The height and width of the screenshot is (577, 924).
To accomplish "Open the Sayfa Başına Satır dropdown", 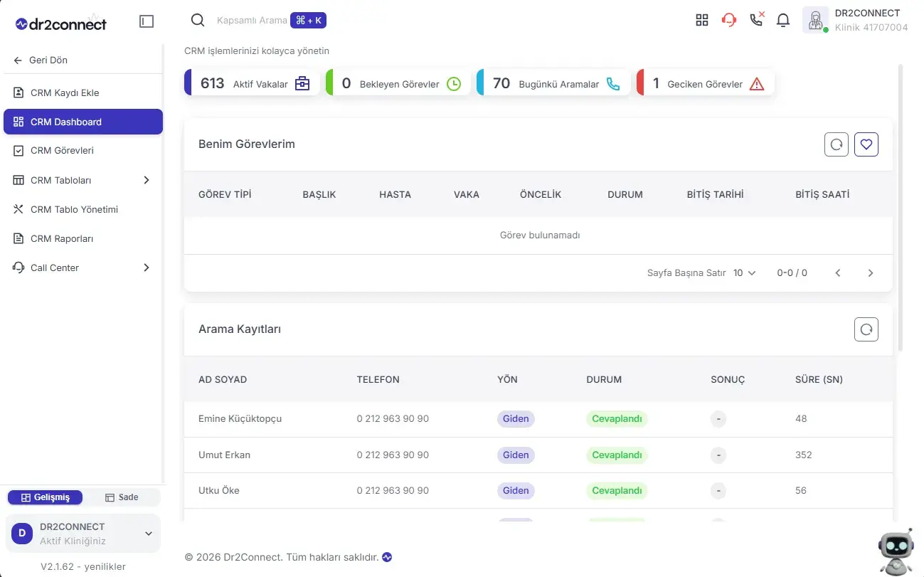I will [x=745, y=272].
